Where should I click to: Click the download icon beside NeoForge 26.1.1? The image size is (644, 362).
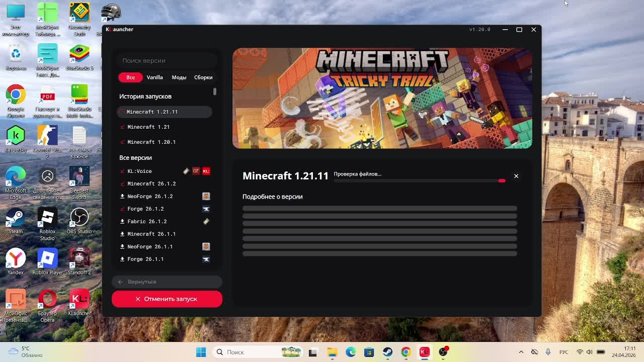(x=122, y=246)
